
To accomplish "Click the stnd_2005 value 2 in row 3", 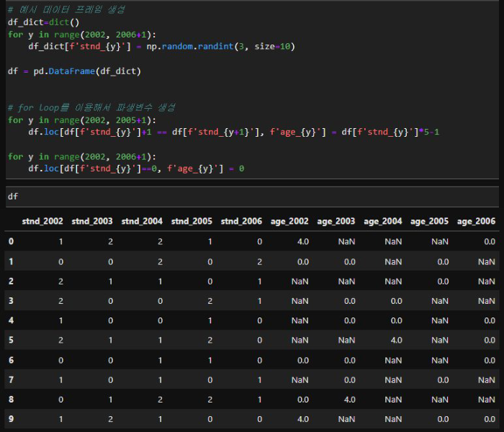I will pos(210,301).
